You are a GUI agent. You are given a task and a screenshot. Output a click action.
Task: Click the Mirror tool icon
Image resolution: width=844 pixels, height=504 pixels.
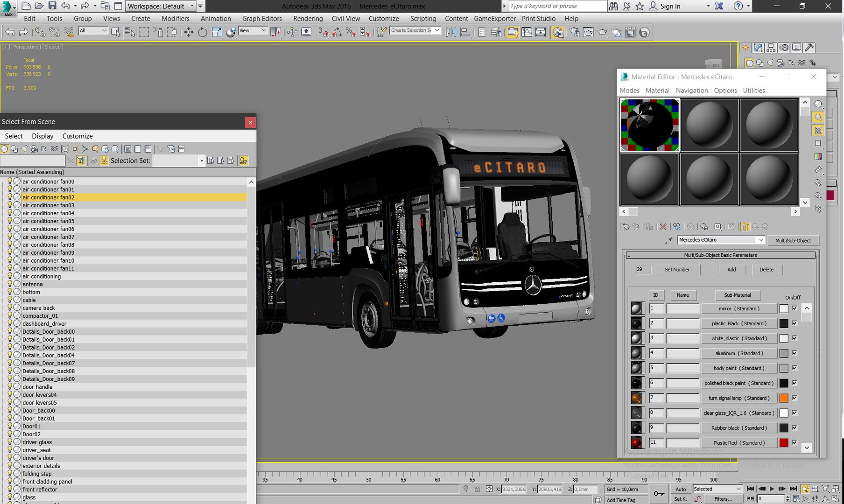(451, 32)
